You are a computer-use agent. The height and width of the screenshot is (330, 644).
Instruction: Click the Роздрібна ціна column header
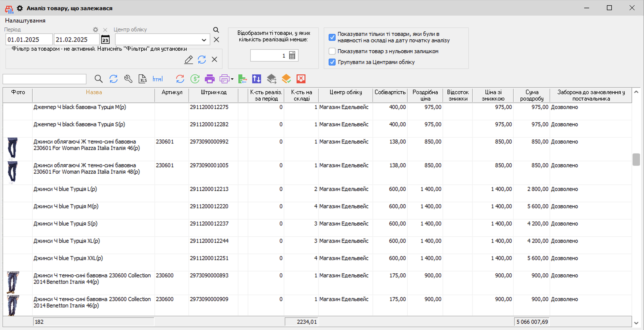[x=425, y=95]
